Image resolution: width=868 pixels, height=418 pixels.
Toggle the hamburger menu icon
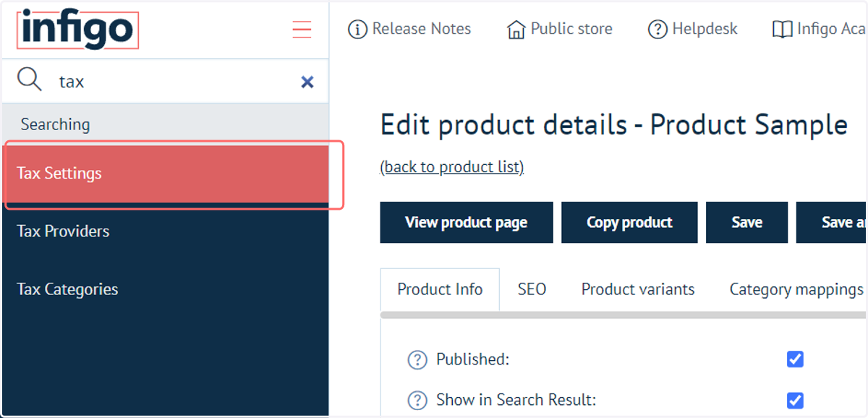click(x=302, y=30)
